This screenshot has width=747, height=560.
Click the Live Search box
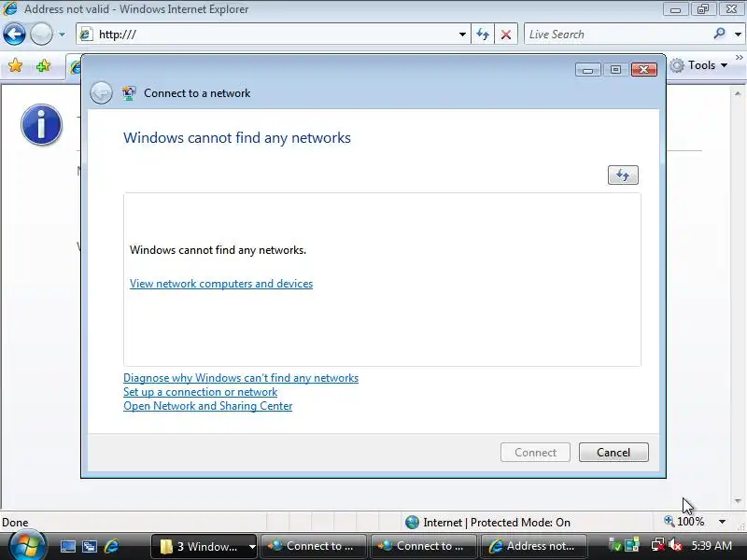[x=617, y=35]
